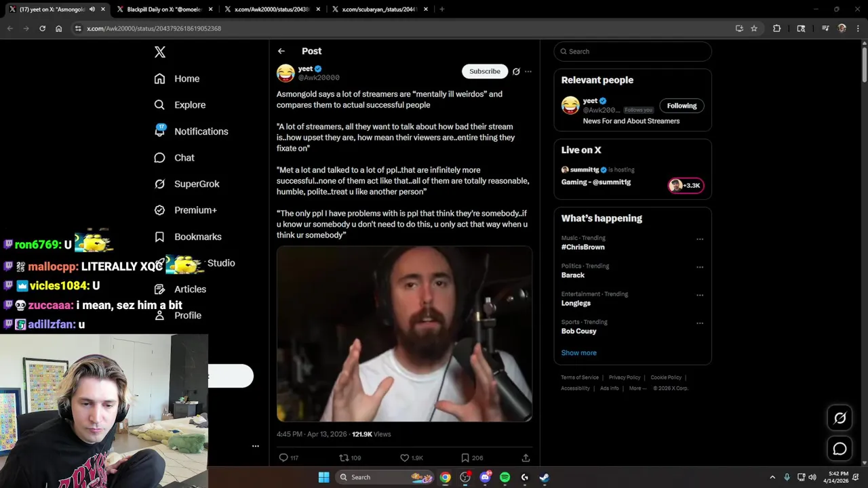
Task: Open more options for #ChrisBrown trend
Action: (700, 239)
